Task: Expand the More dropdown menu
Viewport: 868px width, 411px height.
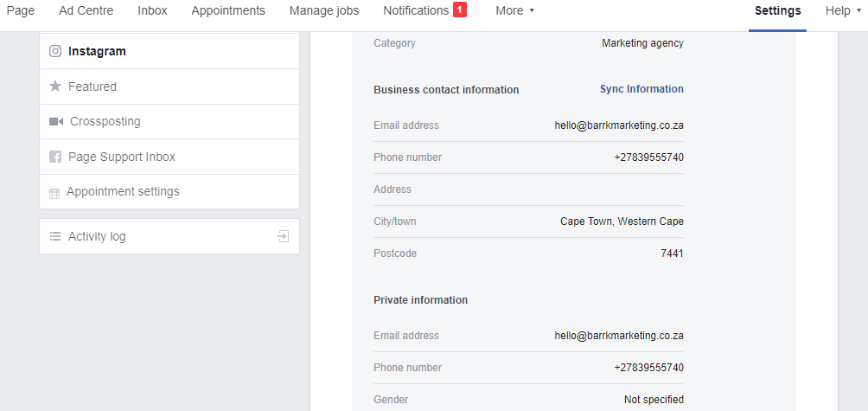Action: pyautogui.click(x=514, y=10)
